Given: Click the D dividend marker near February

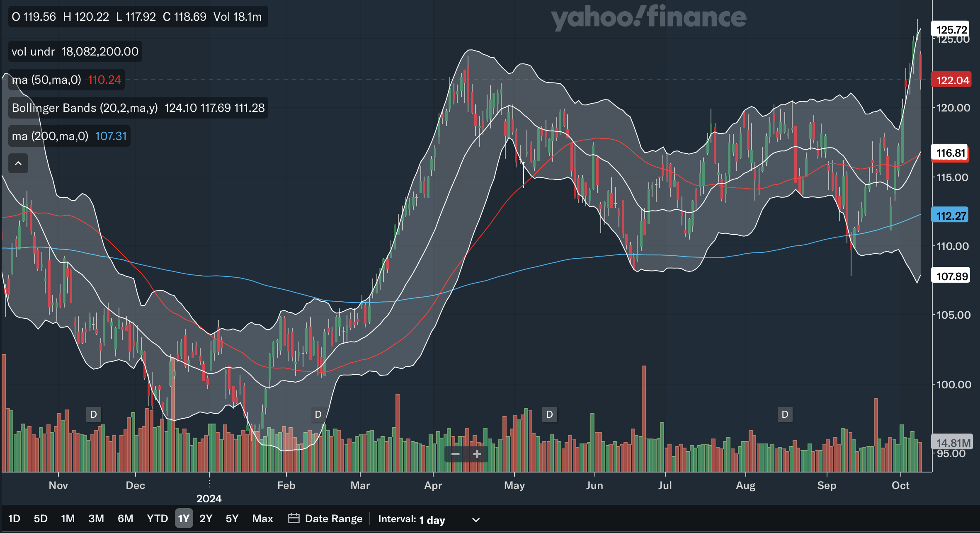Looking at the screenshot, I should point(318,414).
